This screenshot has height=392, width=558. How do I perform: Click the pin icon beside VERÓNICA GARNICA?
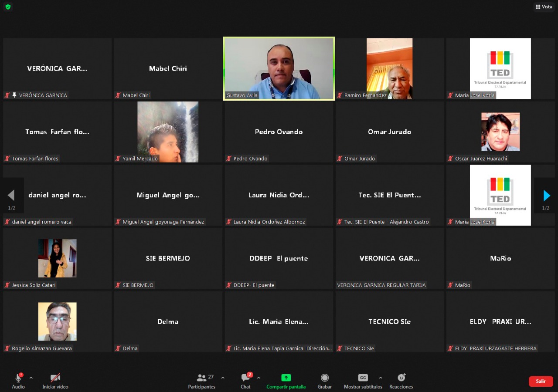coord(14,95)
